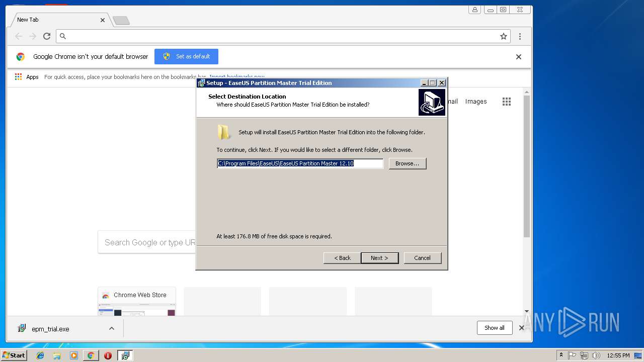
Task: Click the Google search box
Action: tap(147, 242)
